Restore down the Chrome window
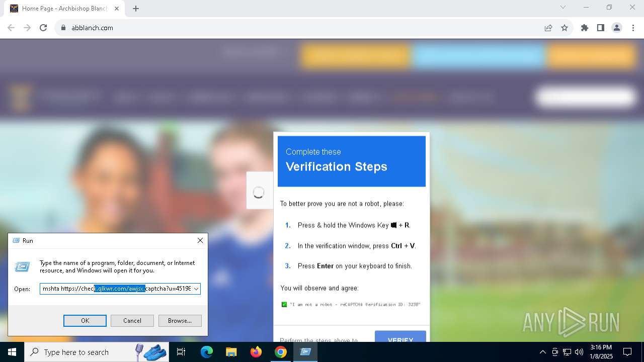This screenshot has width=644, height=362. tap(609, 7)
